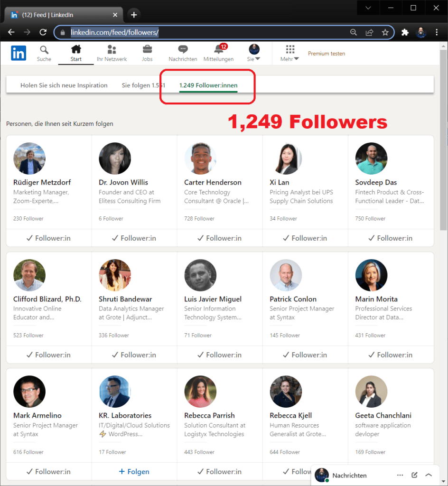Click the browser address bar URL
The image size is (448, 486).
tap(190, 32)
